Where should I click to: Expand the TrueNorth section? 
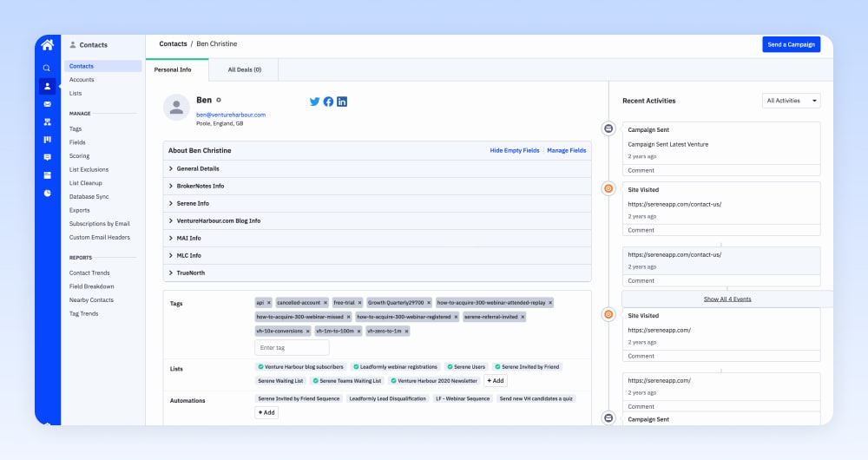point(377,273)
